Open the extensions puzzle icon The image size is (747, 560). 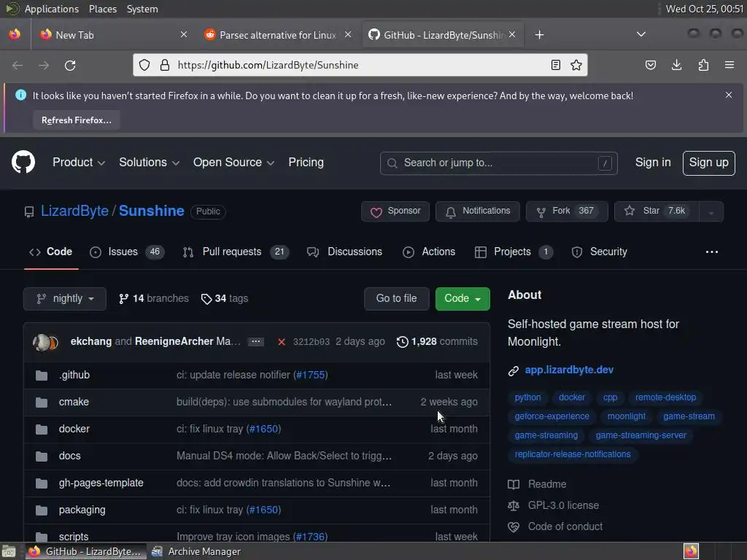[703, 65]
